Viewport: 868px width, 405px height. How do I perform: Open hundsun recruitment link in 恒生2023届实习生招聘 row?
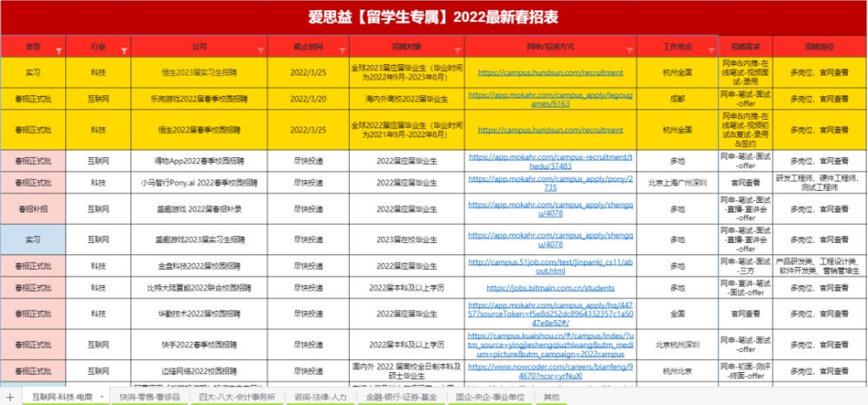click(550, 73)
